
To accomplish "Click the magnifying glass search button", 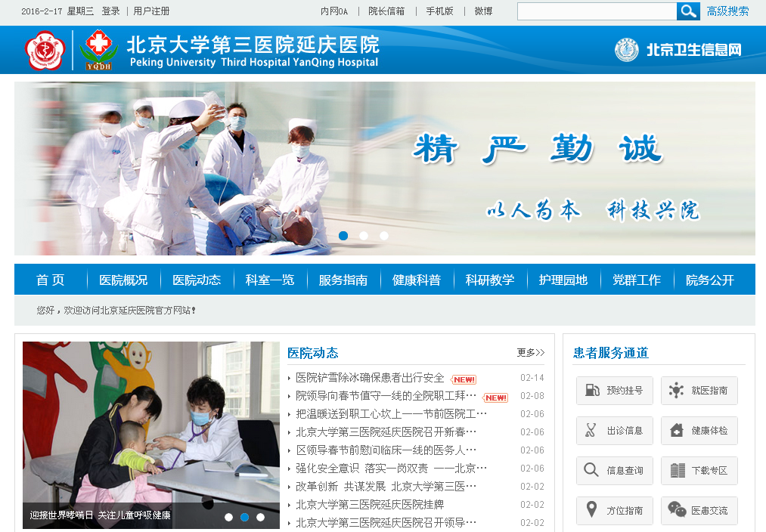I will 688,11.
